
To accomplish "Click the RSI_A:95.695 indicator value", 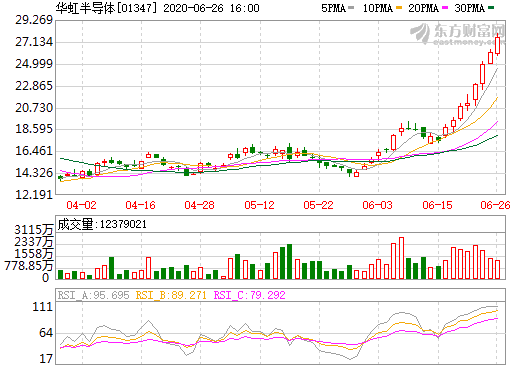I will click(x=93, y=295).
